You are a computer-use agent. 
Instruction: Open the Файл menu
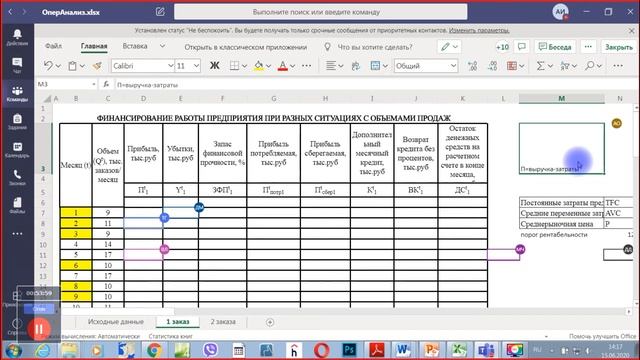[x=53, y=46]
